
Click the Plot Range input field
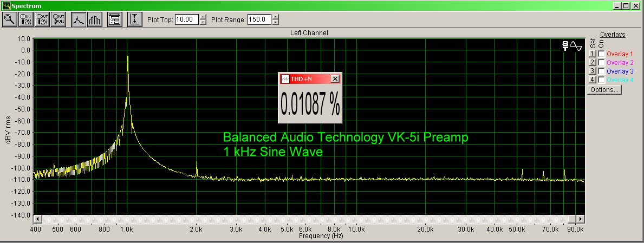pos(259,19)
